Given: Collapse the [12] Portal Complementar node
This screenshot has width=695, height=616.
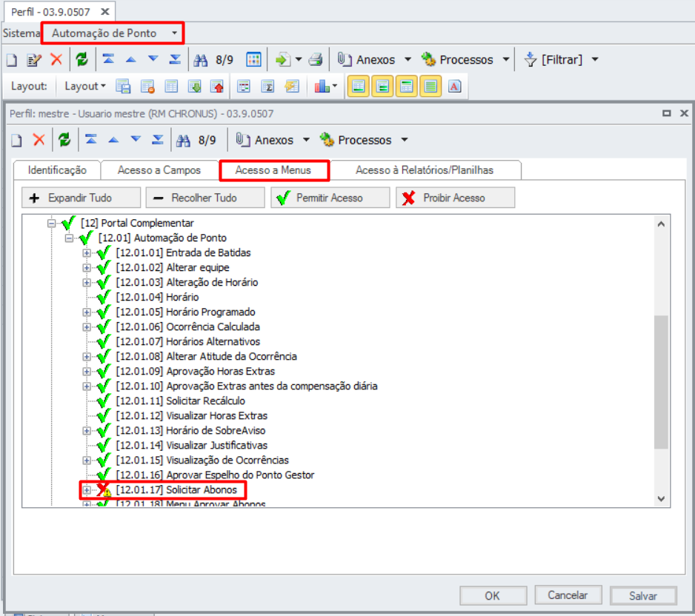Looking at the screenshot, I should tap(52, 223).
